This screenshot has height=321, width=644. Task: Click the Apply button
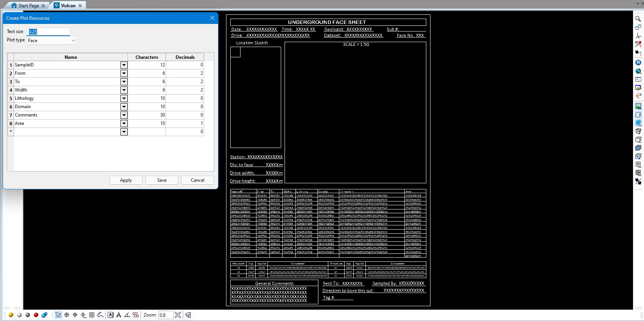tap(126, 180)
